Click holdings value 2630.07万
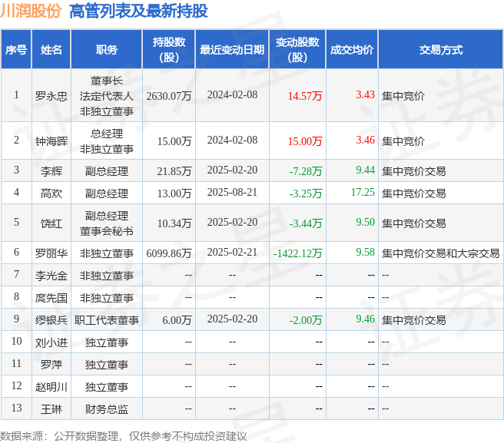Viewport: 504px width, 443px height. (169, 96)
